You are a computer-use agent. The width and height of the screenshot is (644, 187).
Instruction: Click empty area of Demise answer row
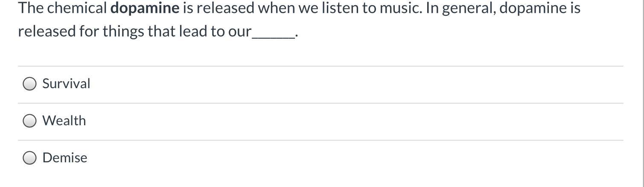pyautogui.click(x=341, y=158)
